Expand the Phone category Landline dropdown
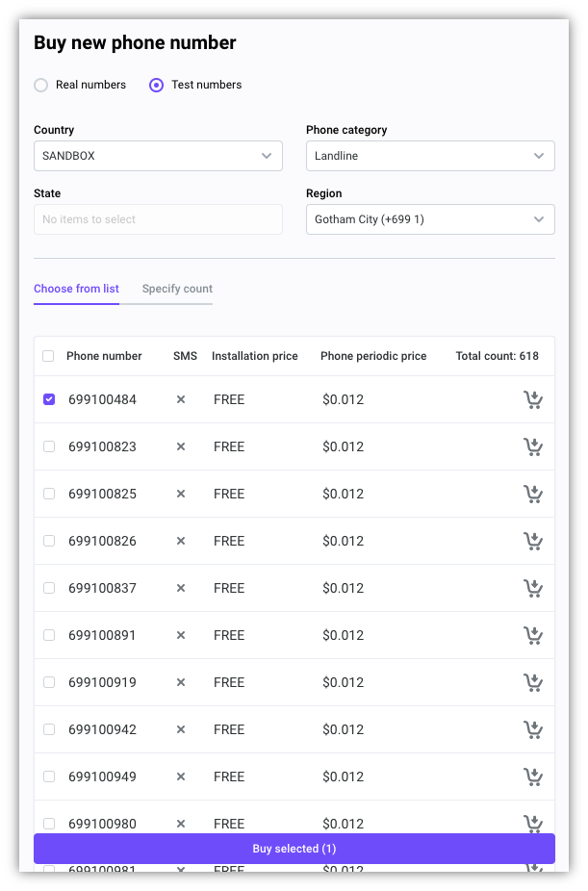The image size is (588, 891). [430, 156]
